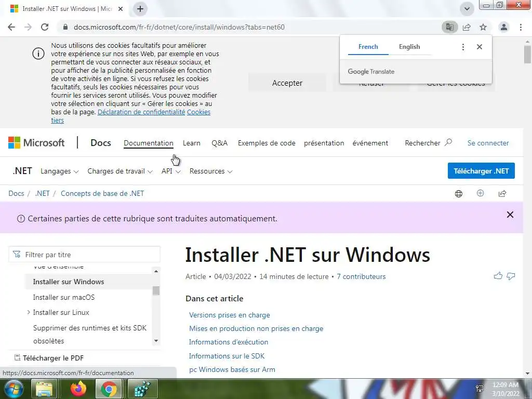Expand the Ressources dropdown

[211, 171]
